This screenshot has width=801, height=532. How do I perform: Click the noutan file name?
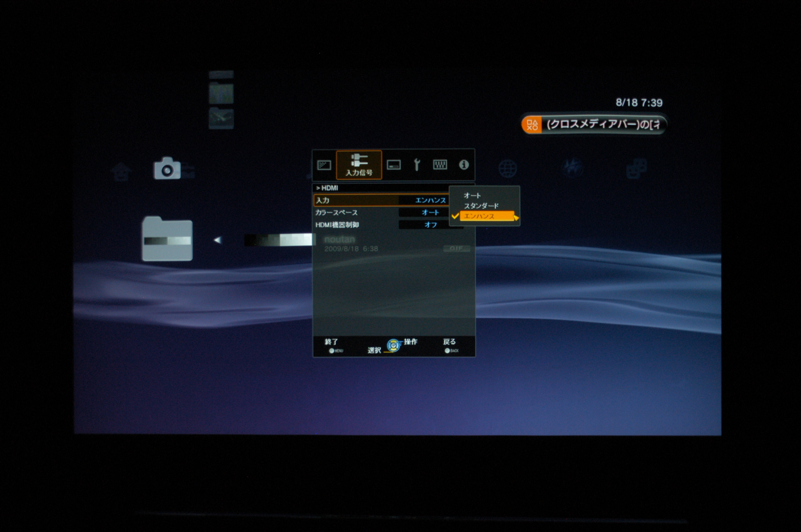point(339,239)
